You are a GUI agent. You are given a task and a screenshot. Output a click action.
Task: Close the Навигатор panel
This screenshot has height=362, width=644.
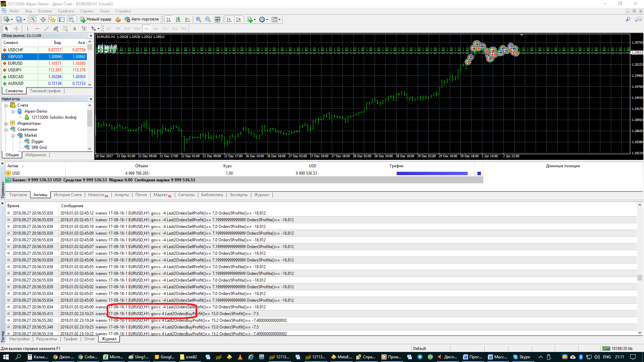point(91,99)
